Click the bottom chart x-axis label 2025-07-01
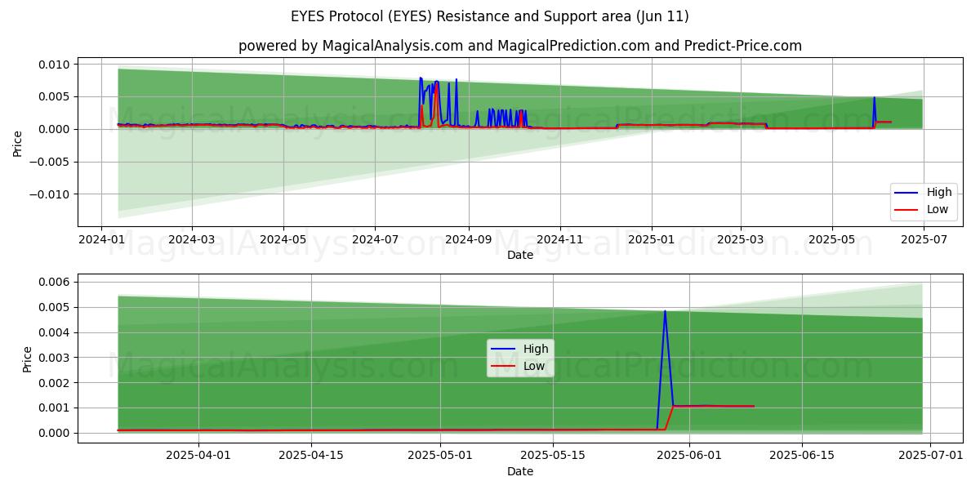 coord(931,457)
